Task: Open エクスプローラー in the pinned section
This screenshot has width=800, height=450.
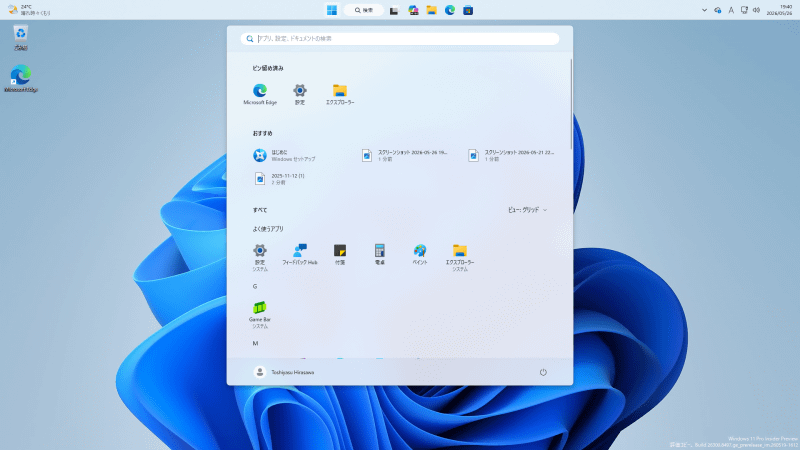Action: [x=340, y=94]
